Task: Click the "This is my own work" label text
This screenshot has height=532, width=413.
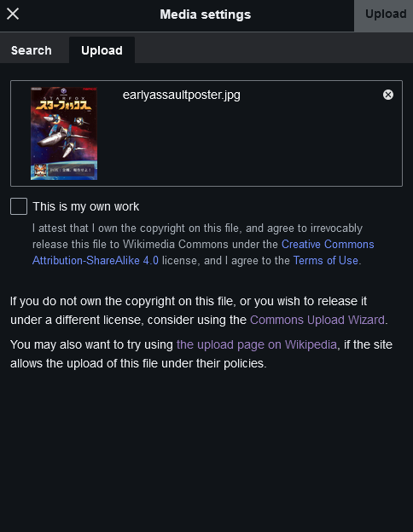Action: (x=86, y=206)
